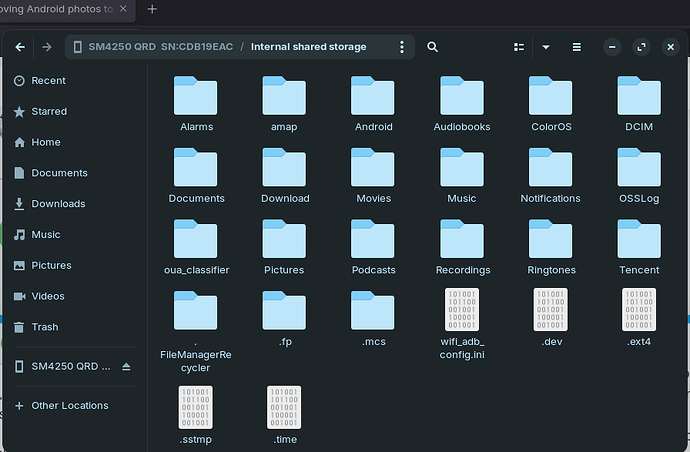This screenshot has width=690, height=452.
Task: Open the hamburger main menu
Action: click(576, 47)
